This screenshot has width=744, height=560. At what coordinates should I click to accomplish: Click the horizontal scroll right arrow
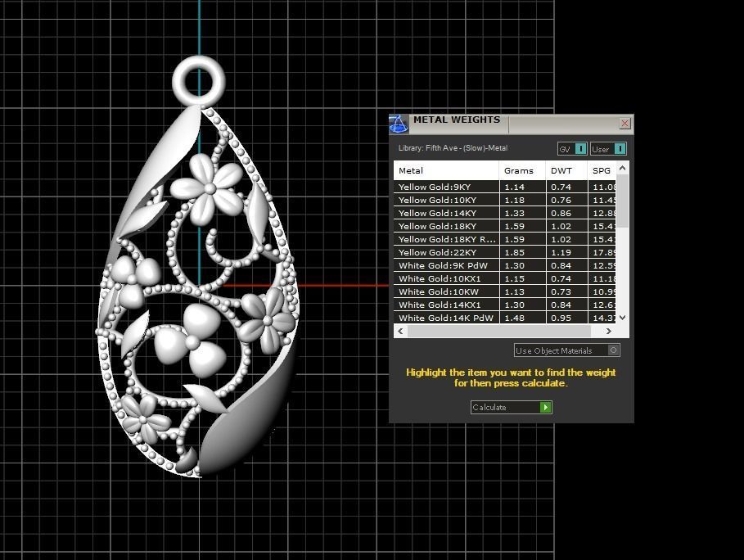pyautogui.click(x=609, y=331)
